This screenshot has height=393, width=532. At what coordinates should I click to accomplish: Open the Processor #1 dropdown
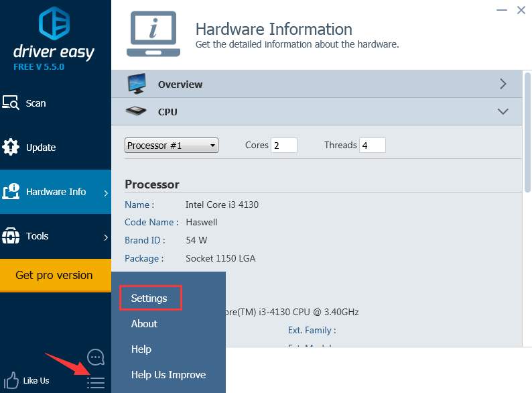[x=172, y=146]
